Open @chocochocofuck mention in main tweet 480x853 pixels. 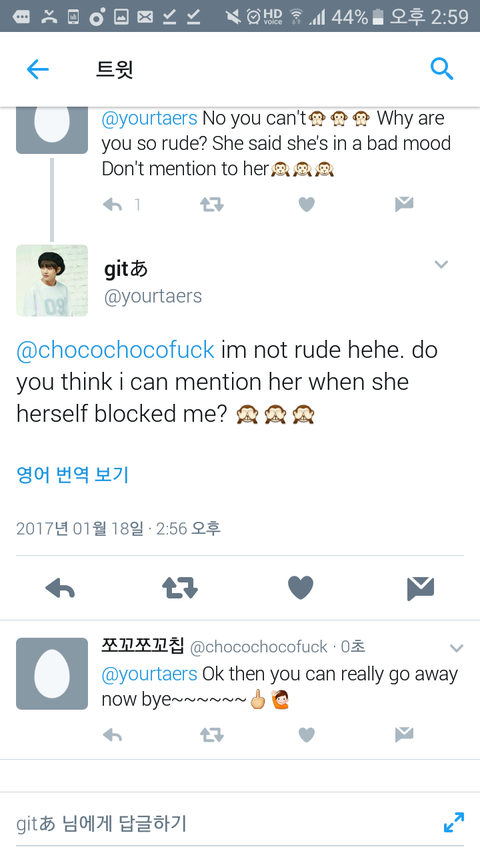click(x=115, y=350)
